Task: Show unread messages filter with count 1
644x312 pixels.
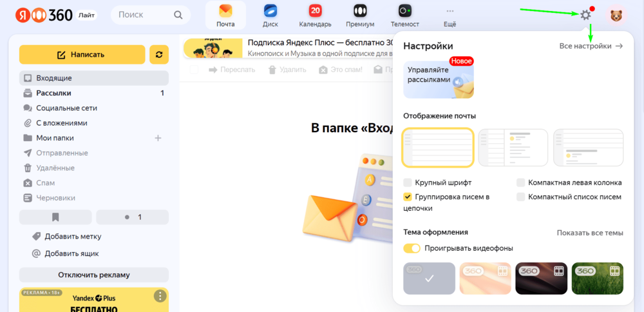Action: click(x=132, y=217)
